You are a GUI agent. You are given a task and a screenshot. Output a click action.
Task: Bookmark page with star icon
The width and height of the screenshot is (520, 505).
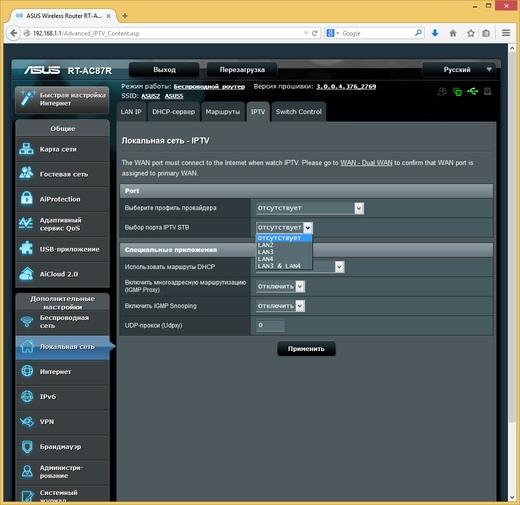pos(471,33)
